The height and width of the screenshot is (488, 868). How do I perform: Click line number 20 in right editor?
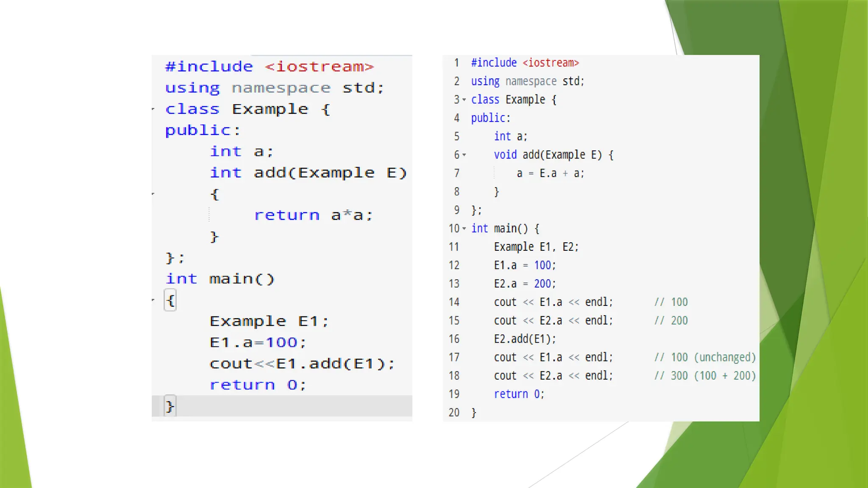[x=454, y=413]
